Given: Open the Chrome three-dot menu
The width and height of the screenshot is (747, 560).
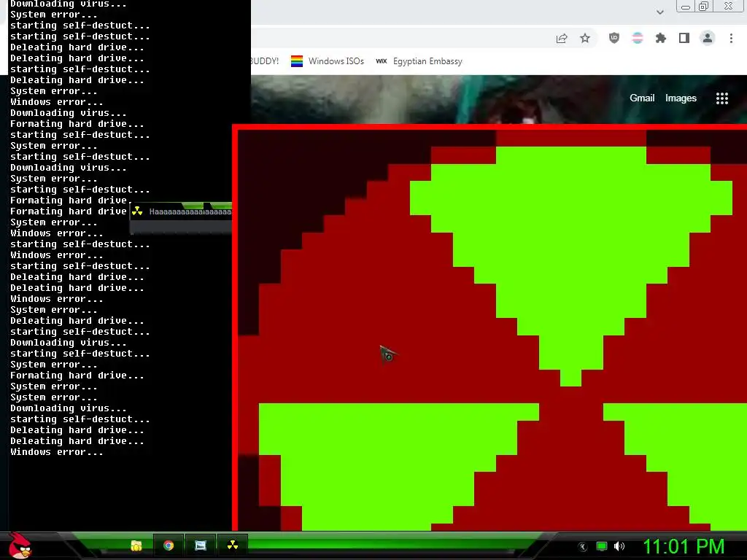Looking at the screenshot, I should coord(731,38).
